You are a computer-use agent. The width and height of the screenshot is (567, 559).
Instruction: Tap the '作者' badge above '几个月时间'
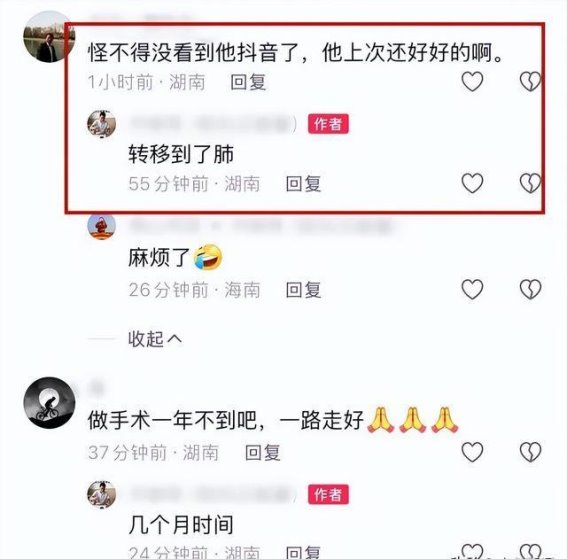tap(328, 494)
